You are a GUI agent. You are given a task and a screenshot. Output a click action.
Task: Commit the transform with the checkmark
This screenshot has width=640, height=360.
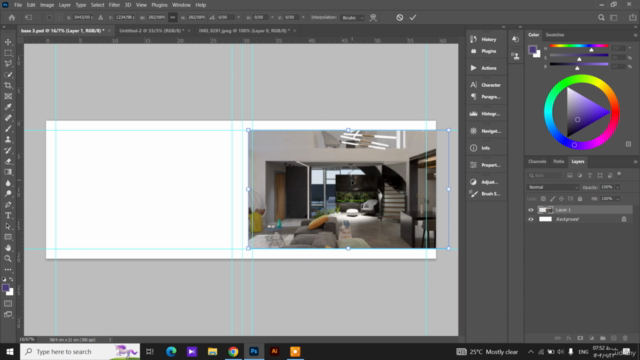[413, 18]
